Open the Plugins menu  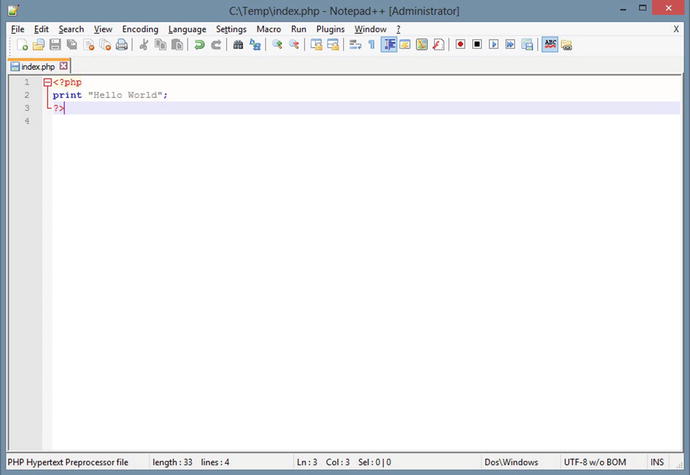pyautogui.click(x=330, y=29)
